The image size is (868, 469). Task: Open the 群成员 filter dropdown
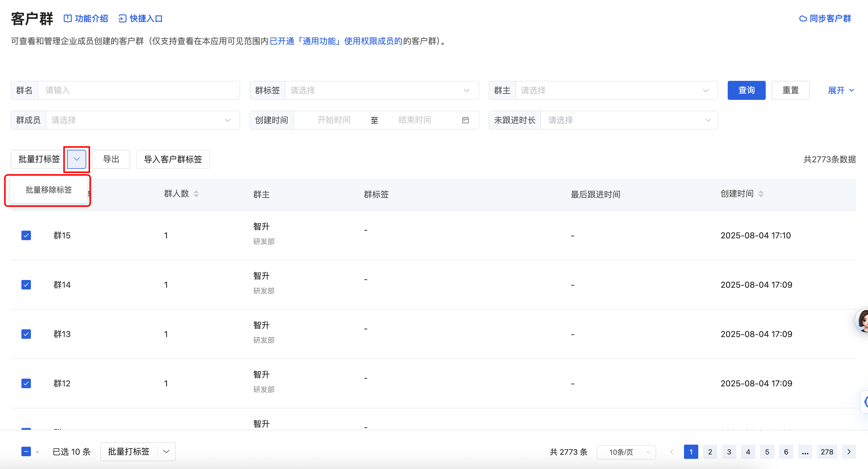(142, 120)
